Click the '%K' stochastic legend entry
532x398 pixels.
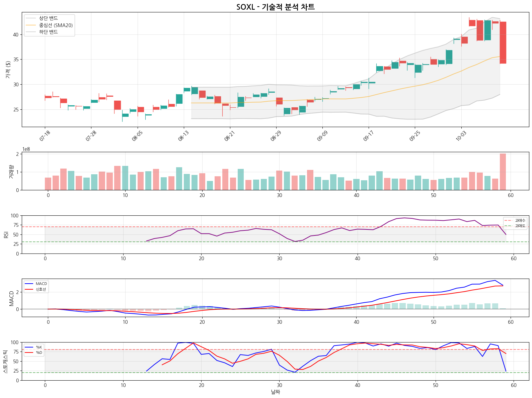click(x=39, y=347)
